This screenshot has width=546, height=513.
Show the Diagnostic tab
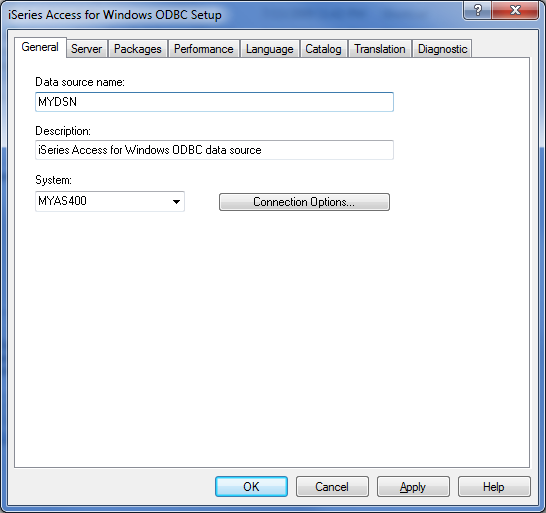tap(442, 49)
